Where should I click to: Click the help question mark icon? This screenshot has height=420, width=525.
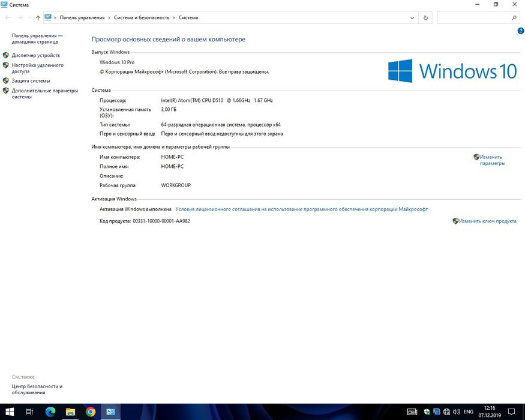pos(521,31)
